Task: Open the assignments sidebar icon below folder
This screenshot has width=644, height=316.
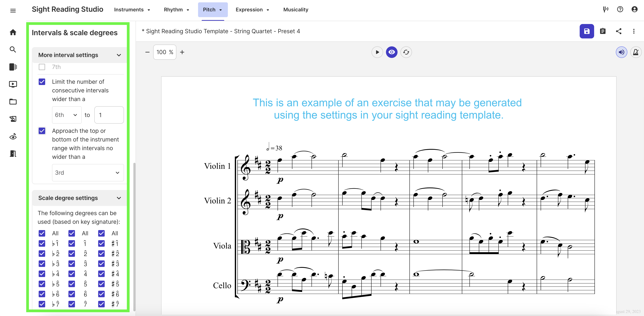Action: point(13,119)
